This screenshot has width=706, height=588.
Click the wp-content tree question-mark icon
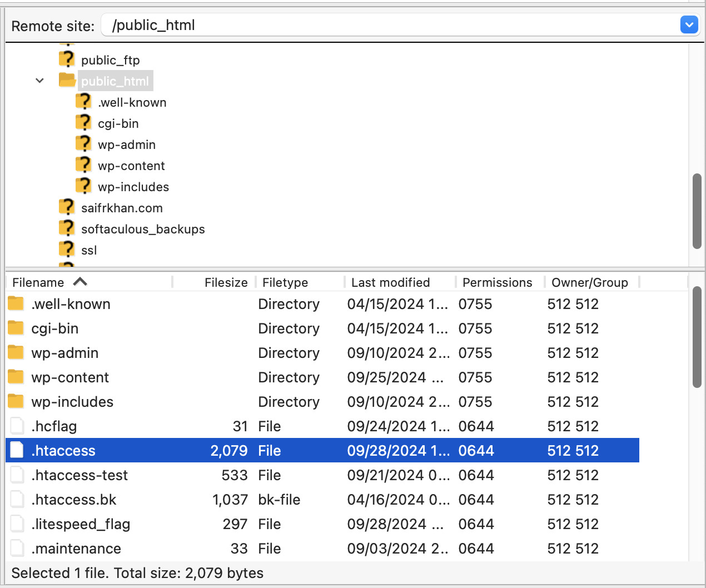pos(83,165)
